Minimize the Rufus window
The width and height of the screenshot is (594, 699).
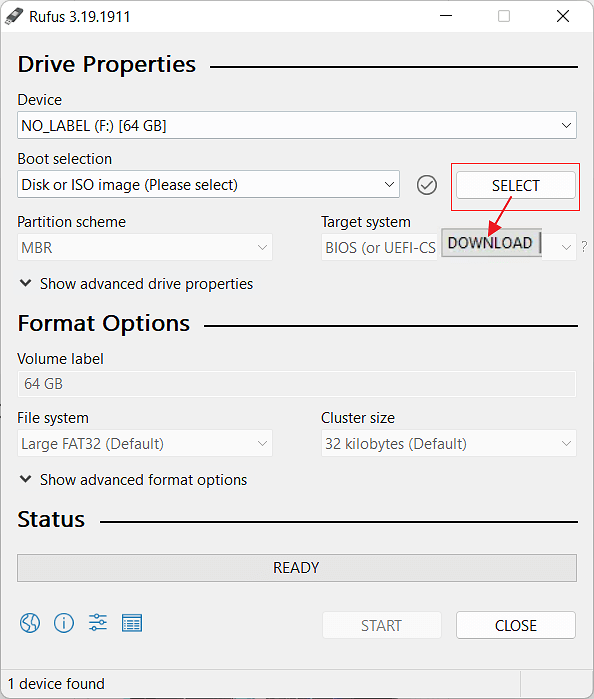point(446,16)
